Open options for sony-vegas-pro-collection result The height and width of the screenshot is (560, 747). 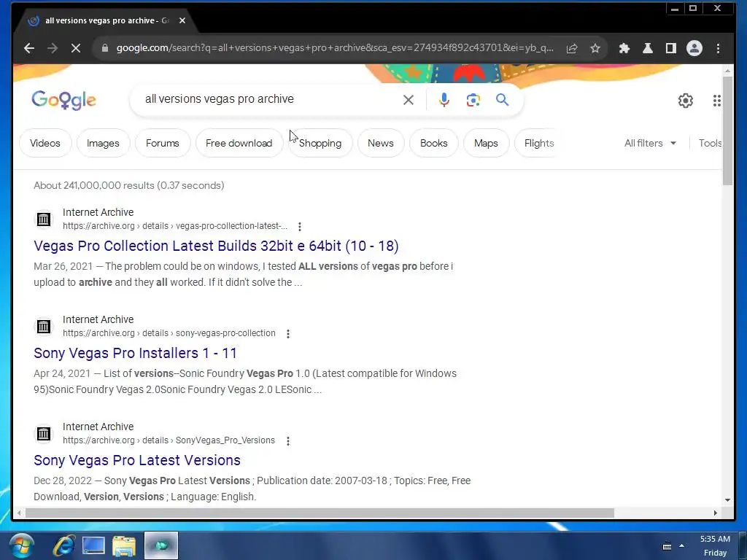287,333
